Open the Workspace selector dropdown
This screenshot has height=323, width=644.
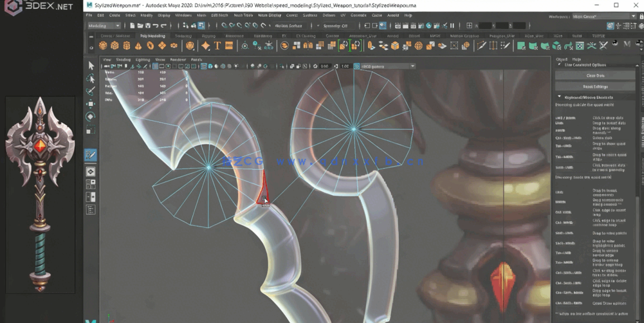[x=604, y=17]
